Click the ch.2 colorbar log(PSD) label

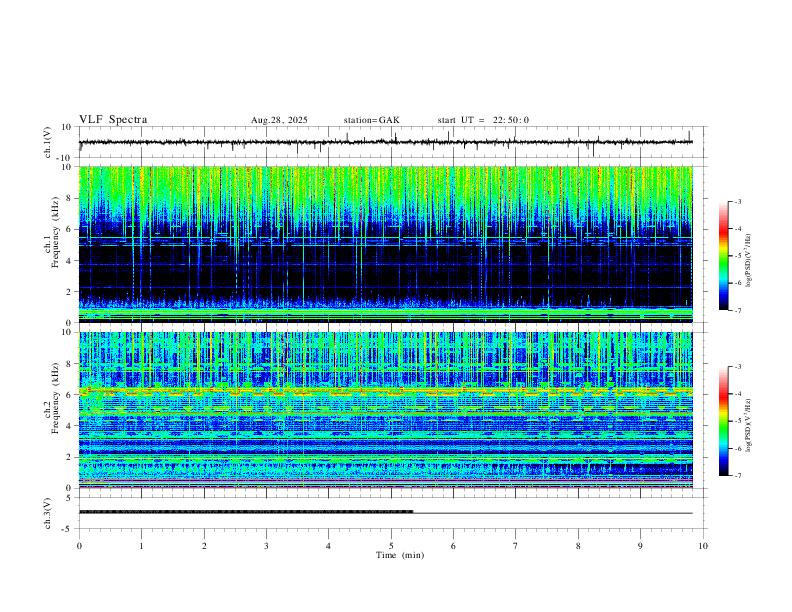[749, 425]
